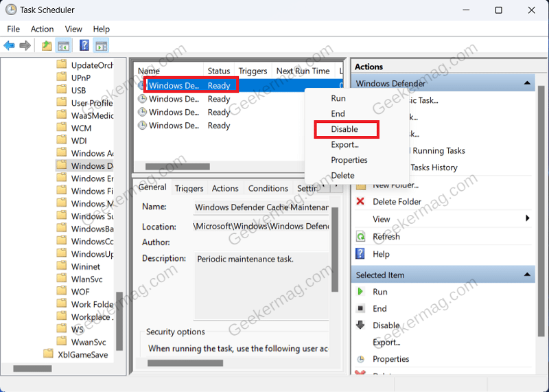Click the Back arrow toolbar icon
The image size is (549, 392).
pyautogui.click(x=9, y=45)
